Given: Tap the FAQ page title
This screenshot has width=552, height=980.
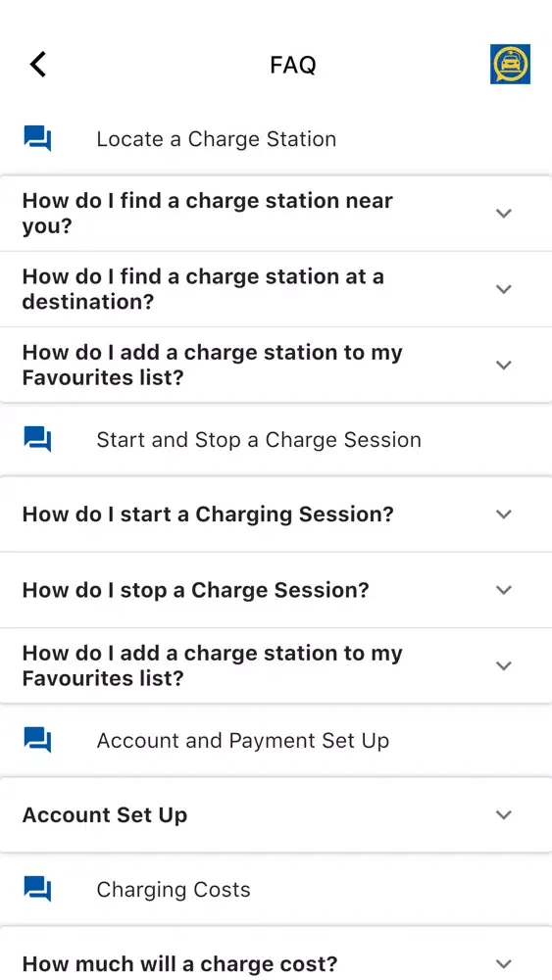Looking at the screenshot, I should (x=292, y=65).
